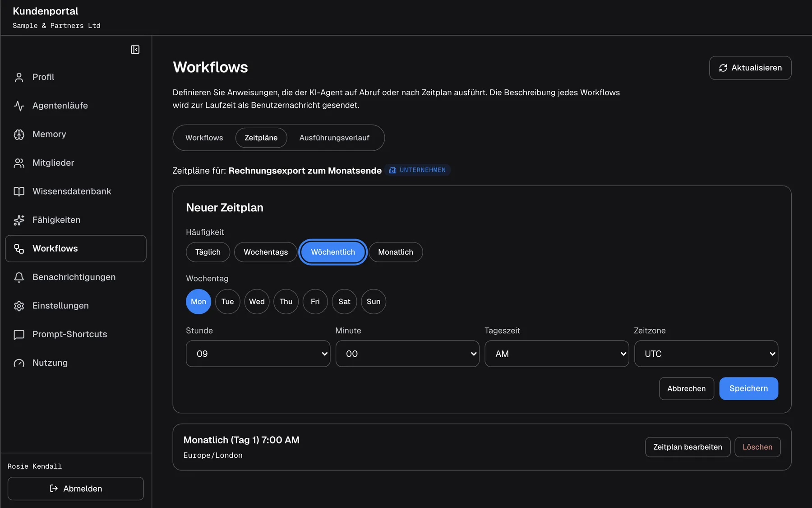Switch to the Ausführungsverlauf tab
This screenshot has height=508, width=812.
point(334,138)
